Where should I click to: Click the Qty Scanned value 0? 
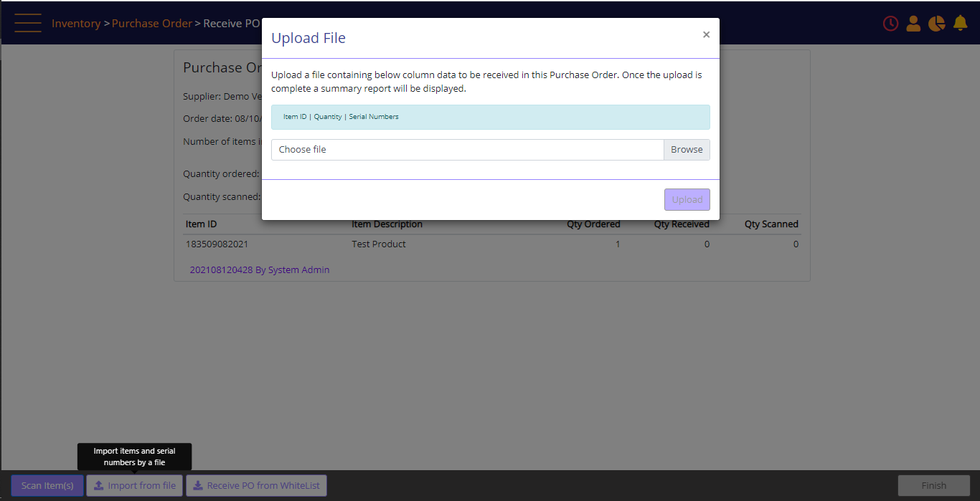coord(796,244)
